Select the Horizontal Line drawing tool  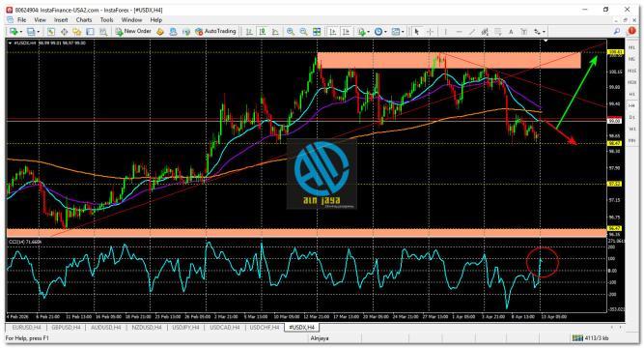[459, 32]
